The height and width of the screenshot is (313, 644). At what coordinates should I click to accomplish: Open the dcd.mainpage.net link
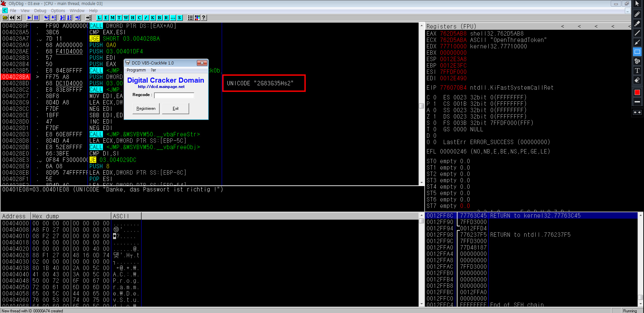pos(161,87)
